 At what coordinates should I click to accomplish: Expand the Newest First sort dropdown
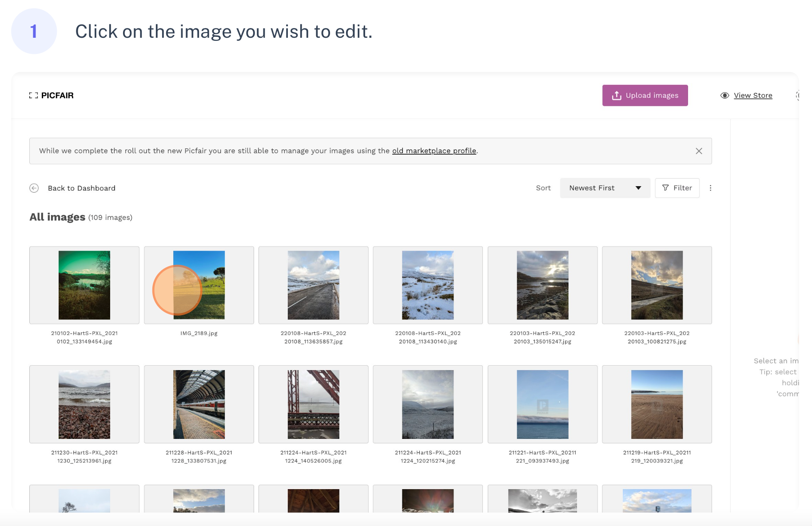[605, 188]
